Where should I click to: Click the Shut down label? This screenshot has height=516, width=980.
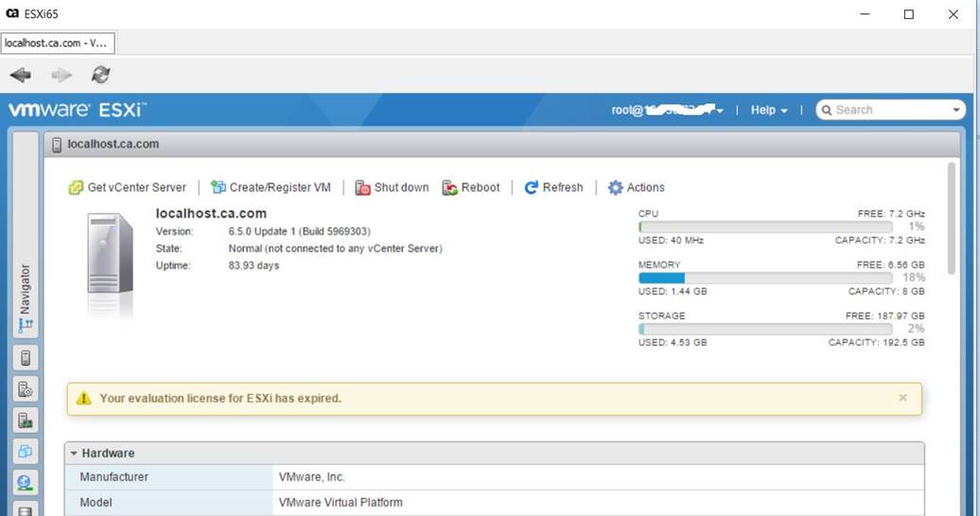click(x=401, y=187)
